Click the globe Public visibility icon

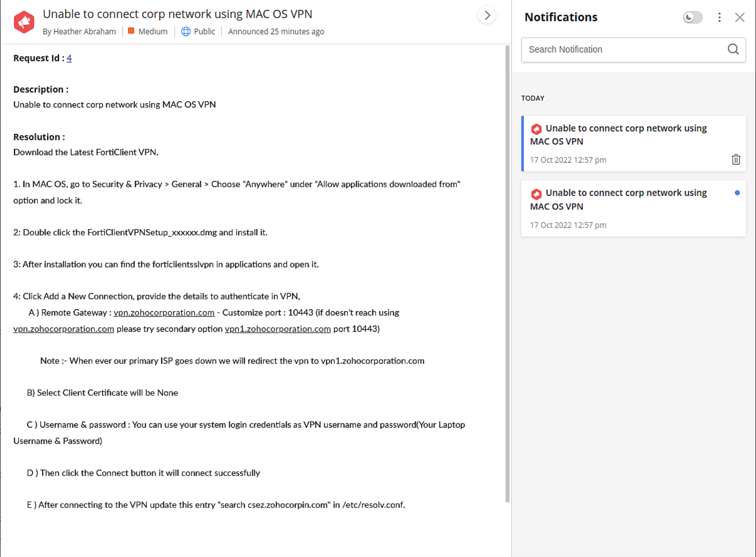point(186,31)
